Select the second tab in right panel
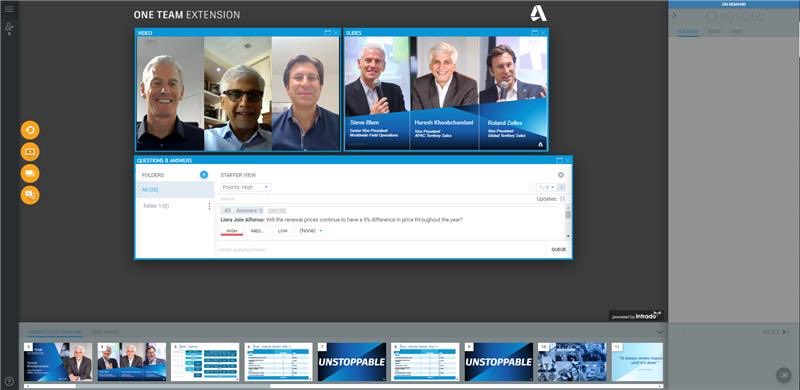Image resolution: width=800 pixels, height=390 pixels. 713,32
